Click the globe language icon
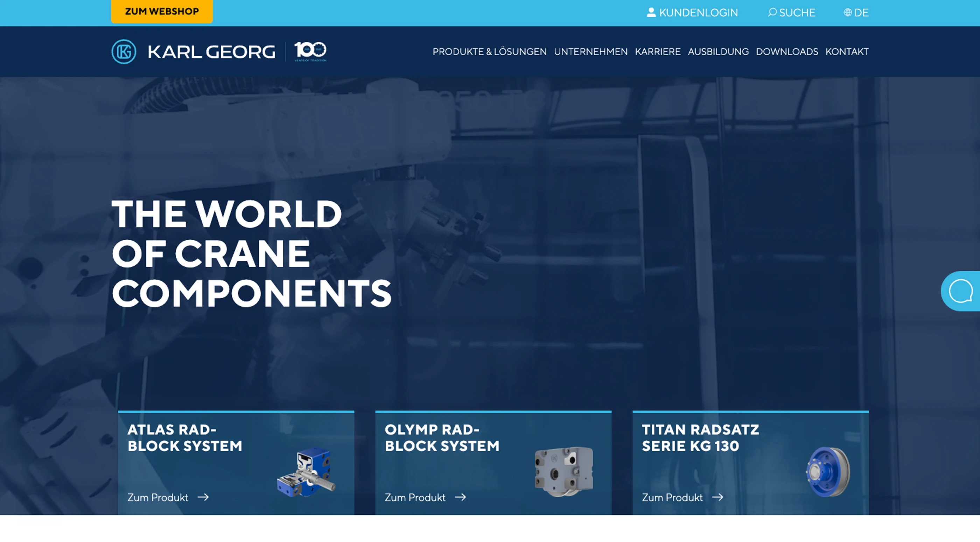This screenshot has height=542, width=980. pyautogui.click(x=848, y=13)
